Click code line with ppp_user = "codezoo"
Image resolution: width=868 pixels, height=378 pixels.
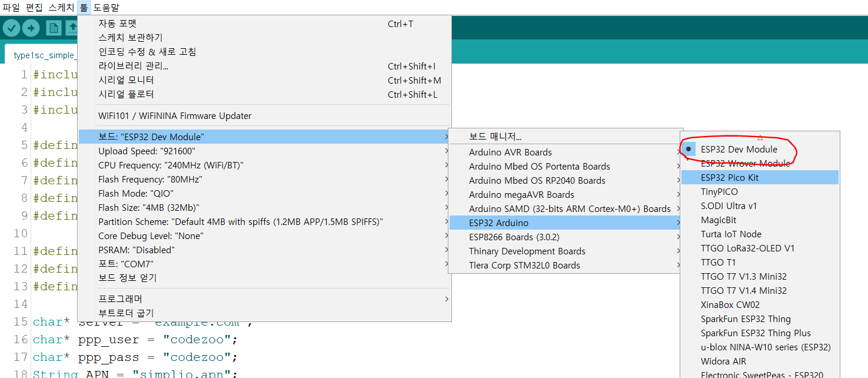pos(135,340)
